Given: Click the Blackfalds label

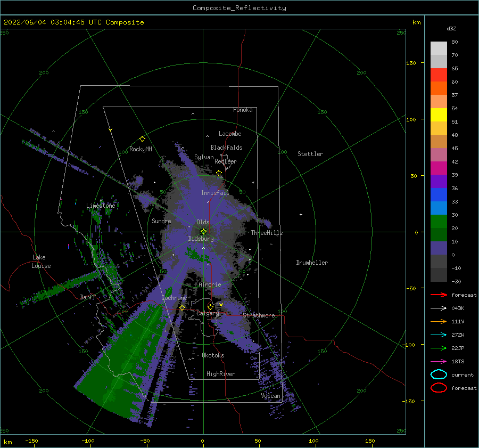Looking at the screenshot, I should tap(226, 148).
